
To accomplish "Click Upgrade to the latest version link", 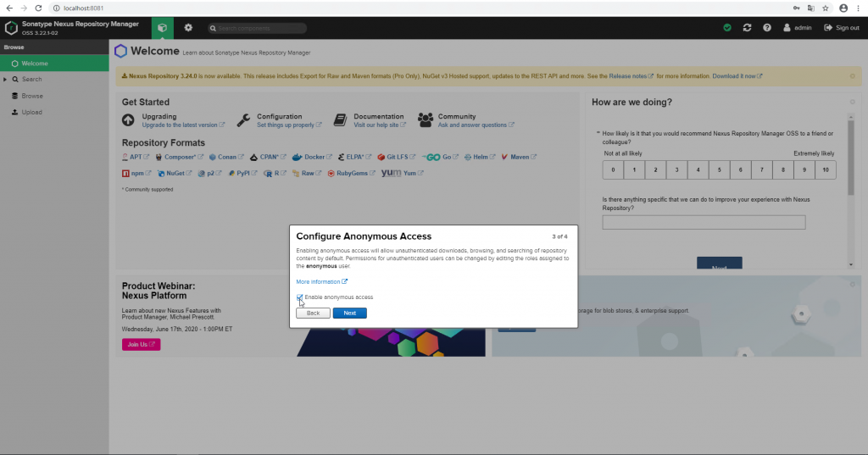I will tap(183, 125).
